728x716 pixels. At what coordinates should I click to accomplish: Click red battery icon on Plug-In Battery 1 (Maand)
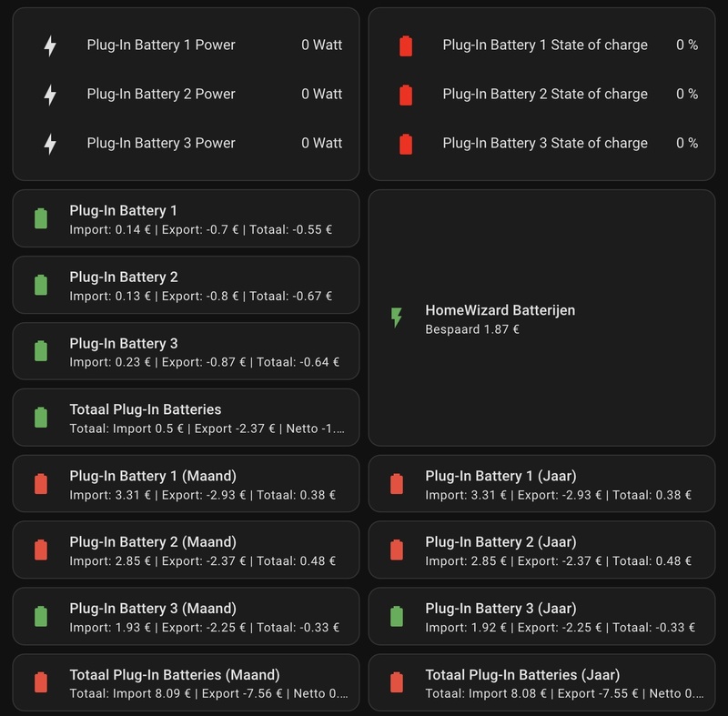pos(41,484)
